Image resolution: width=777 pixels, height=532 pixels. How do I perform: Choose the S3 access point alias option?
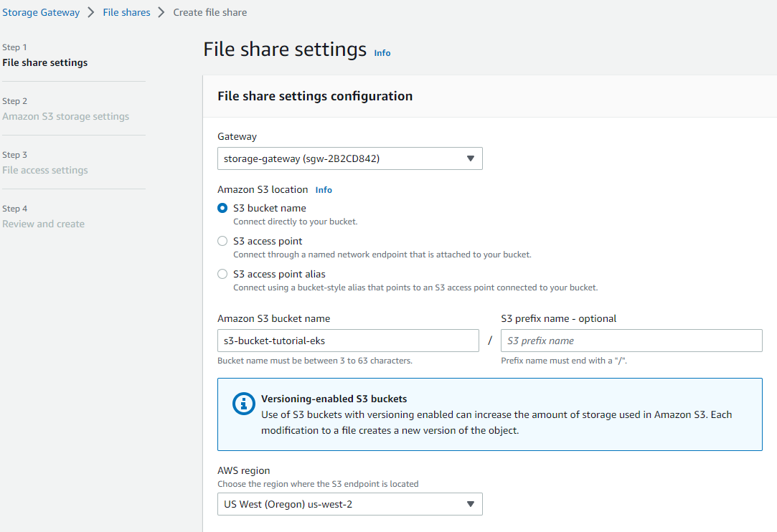[x=222, y=274]
